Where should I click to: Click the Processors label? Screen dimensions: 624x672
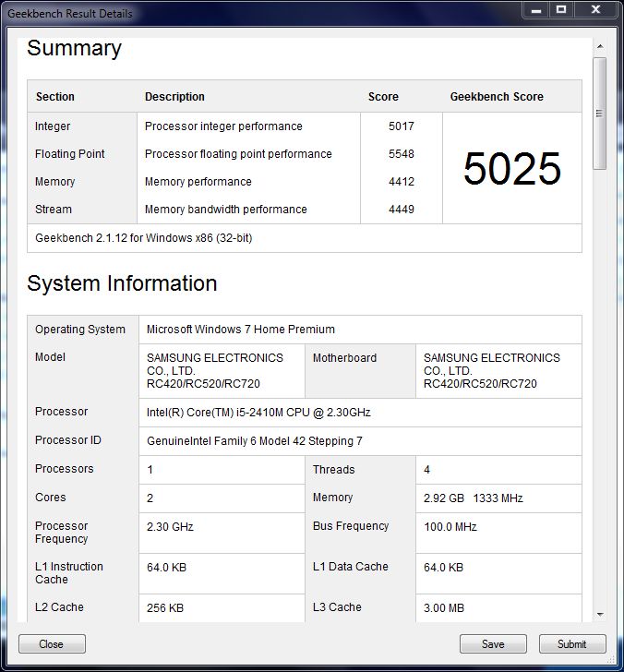pos(64,469)
